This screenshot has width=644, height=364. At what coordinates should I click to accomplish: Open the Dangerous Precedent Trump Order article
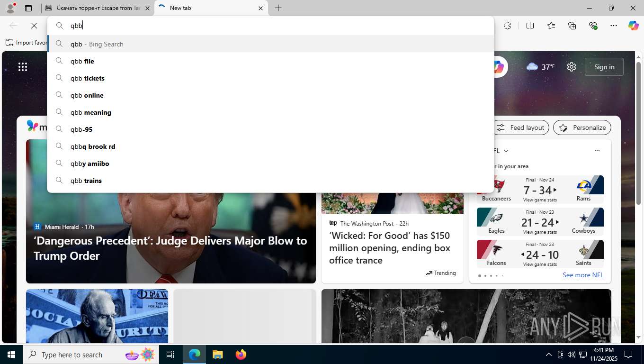tap(170, 248)
